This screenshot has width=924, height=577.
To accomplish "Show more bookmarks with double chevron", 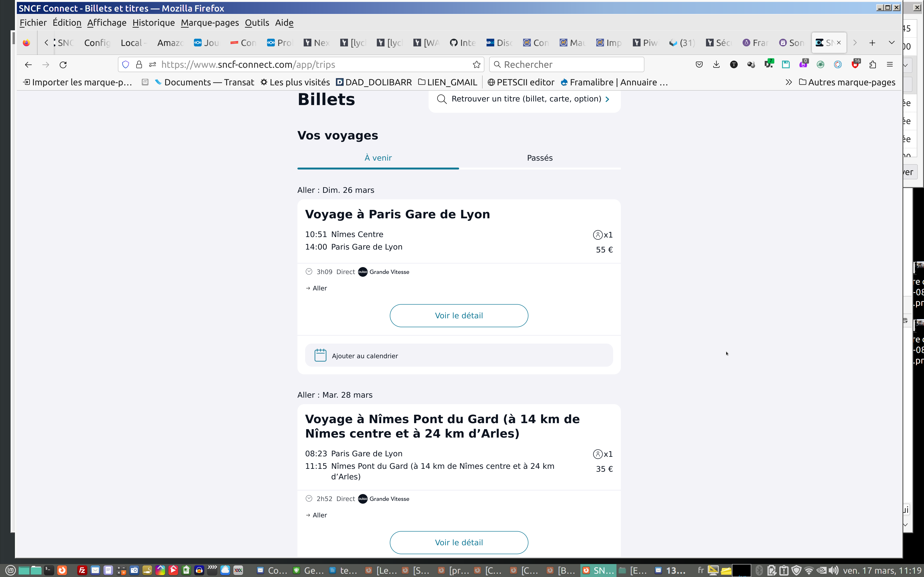I will pos(789,82).
